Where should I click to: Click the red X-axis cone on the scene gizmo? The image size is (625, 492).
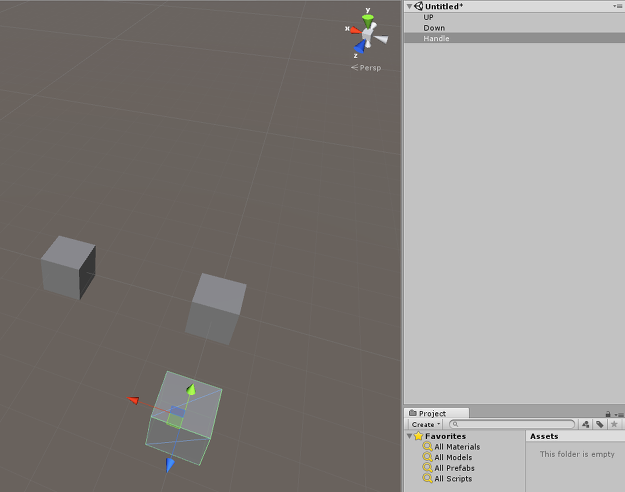(354, 30)
